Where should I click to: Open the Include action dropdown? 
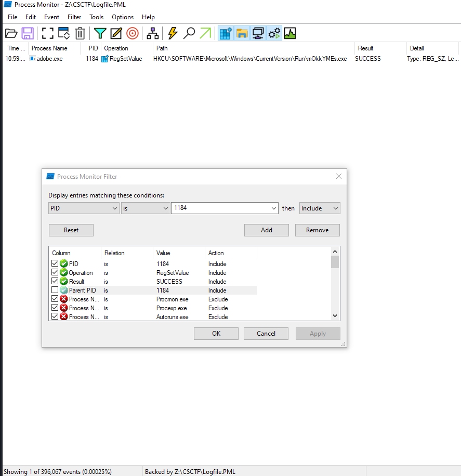(x=335, y=208)
